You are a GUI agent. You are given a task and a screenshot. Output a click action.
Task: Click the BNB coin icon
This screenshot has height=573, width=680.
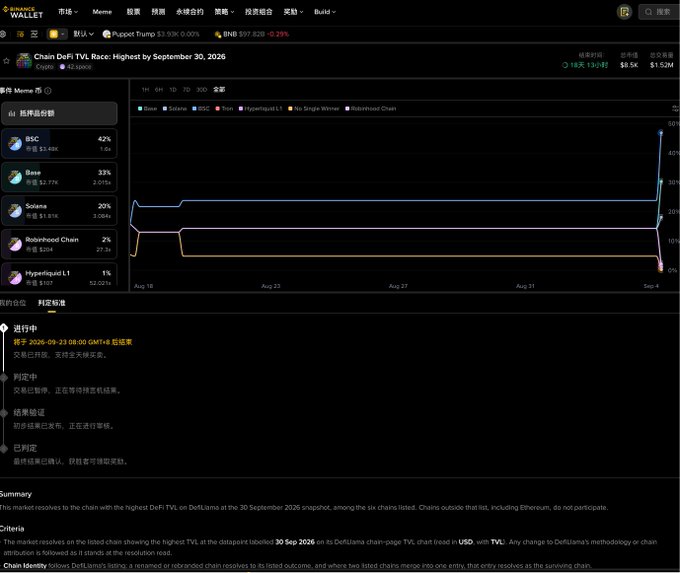tap(218, 34)
